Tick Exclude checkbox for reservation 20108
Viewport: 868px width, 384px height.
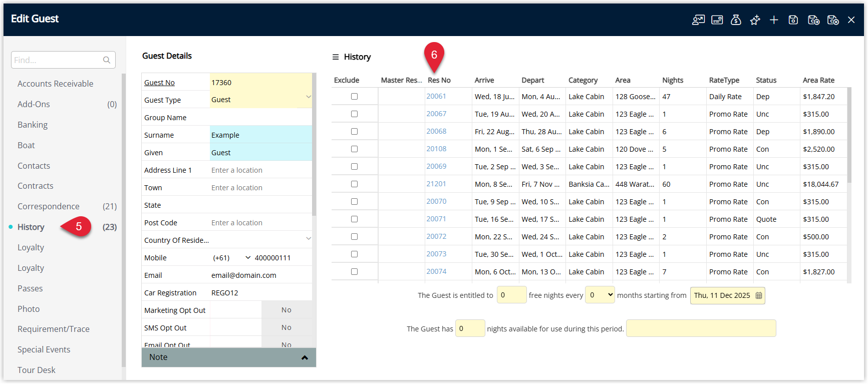pos(355,149)
